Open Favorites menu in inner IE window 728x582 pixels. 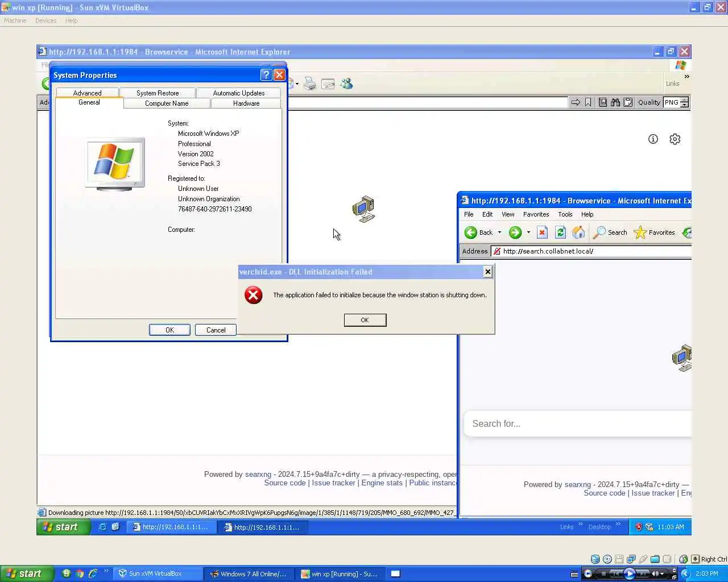[536, 214]
